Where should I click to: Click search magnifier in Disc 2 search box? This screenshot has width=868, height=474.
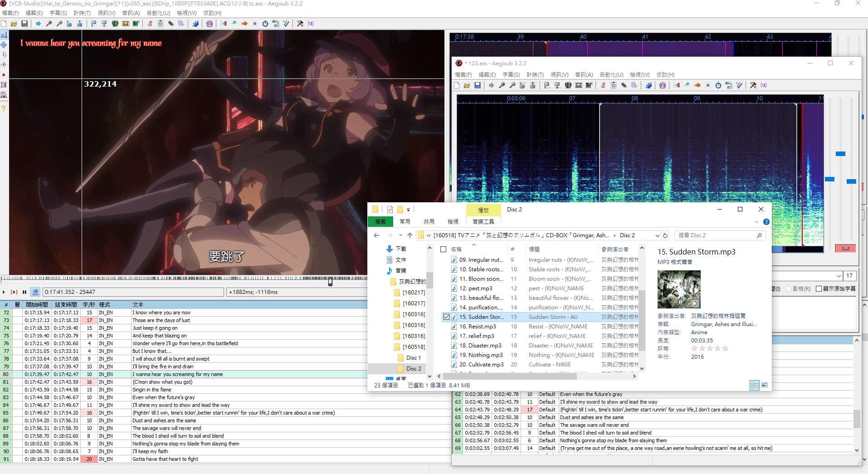pos(759,235)
